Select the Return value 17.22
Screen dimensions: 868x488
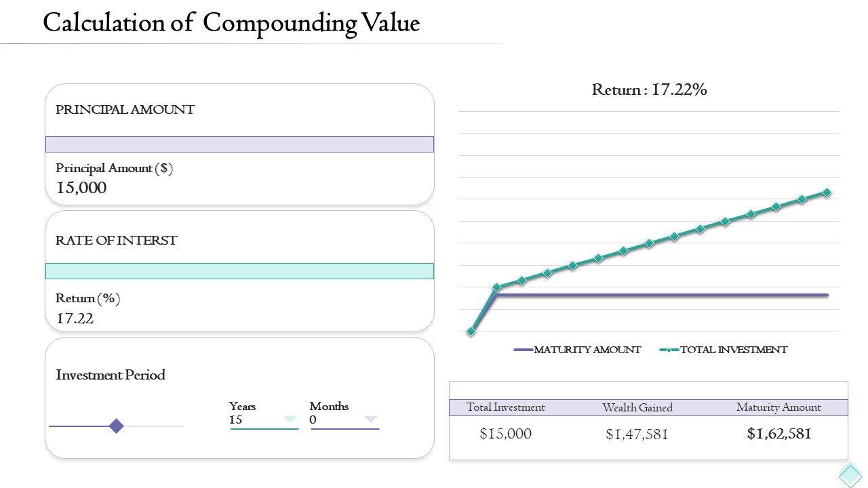[75, 319]
